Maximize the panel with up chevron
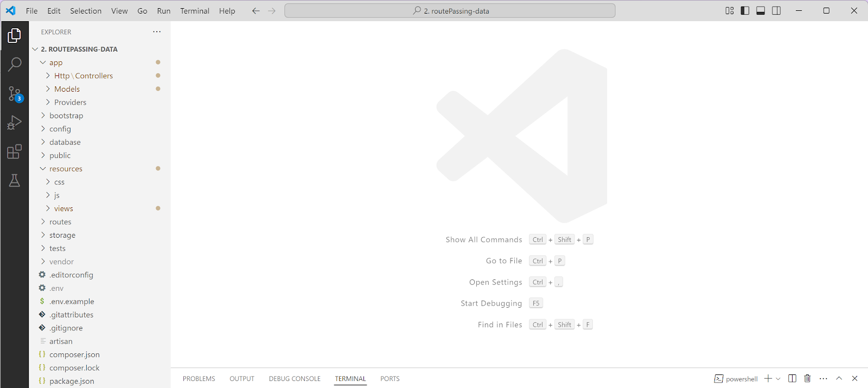868x388 pixels. (x=839, y=379)
